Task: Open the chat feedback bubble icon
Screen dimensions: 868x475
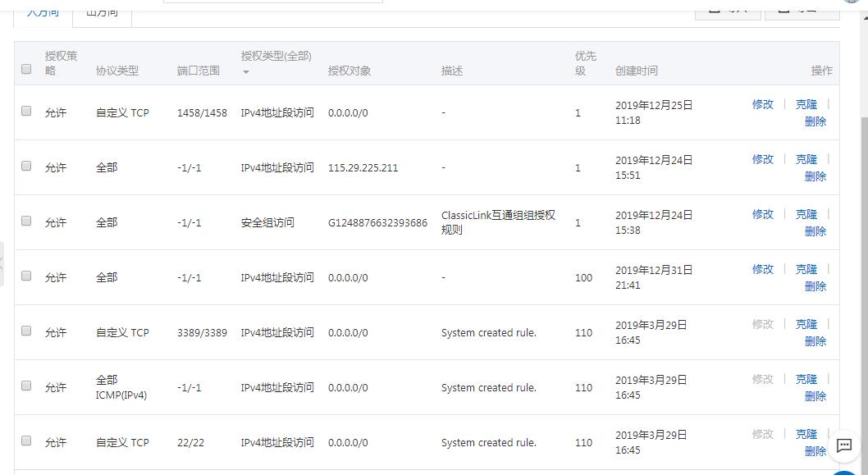Action: click(844, 445)
